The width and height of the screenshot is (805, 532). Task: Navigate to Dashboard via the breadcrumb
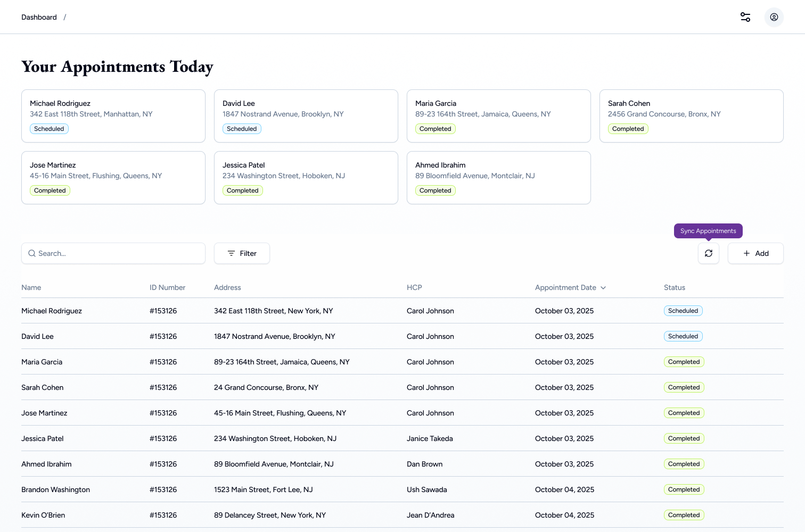(x=39, y=16)
